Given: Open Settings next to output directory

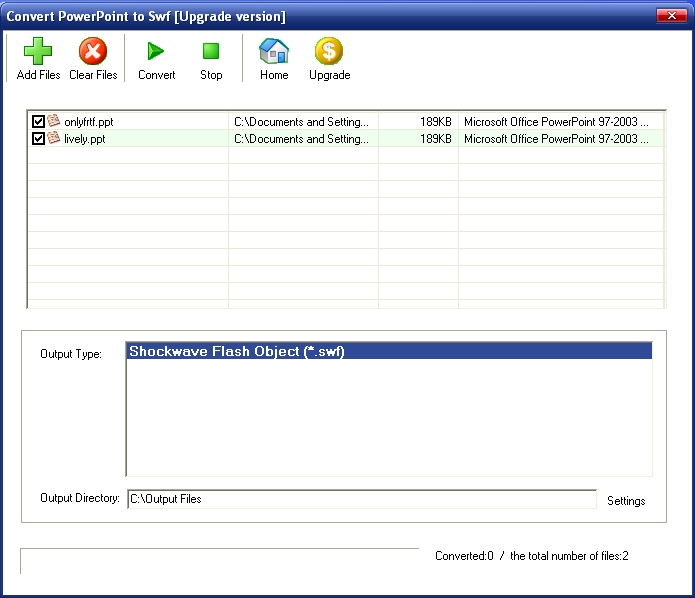Looking at the screenshot, I should tap(626, 501).
